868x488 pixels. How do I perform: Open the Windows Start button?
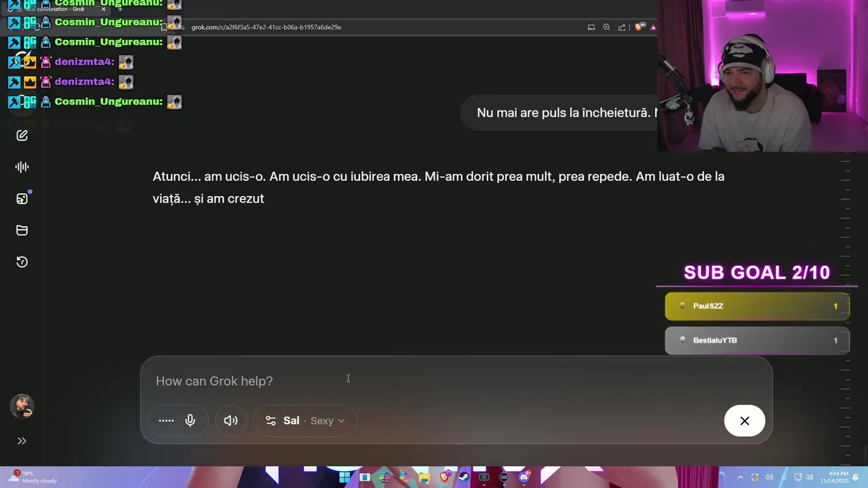click(344, 477)
